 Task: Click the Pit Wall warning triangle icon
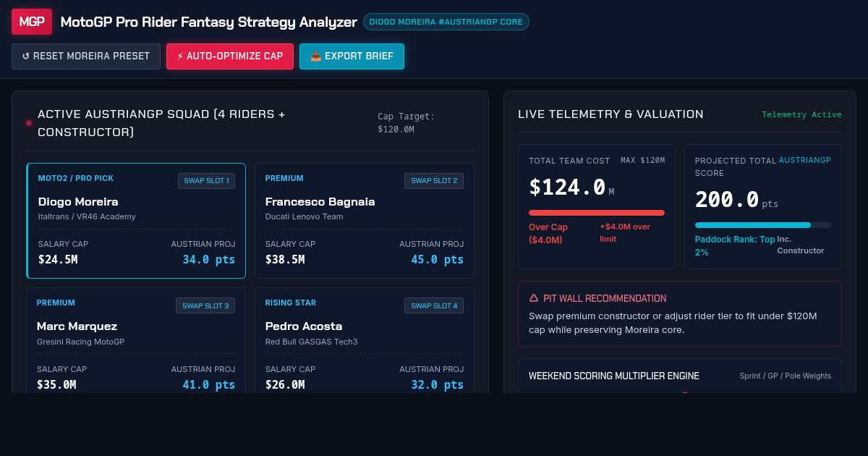pyautogui.click(x=534, y=297)
